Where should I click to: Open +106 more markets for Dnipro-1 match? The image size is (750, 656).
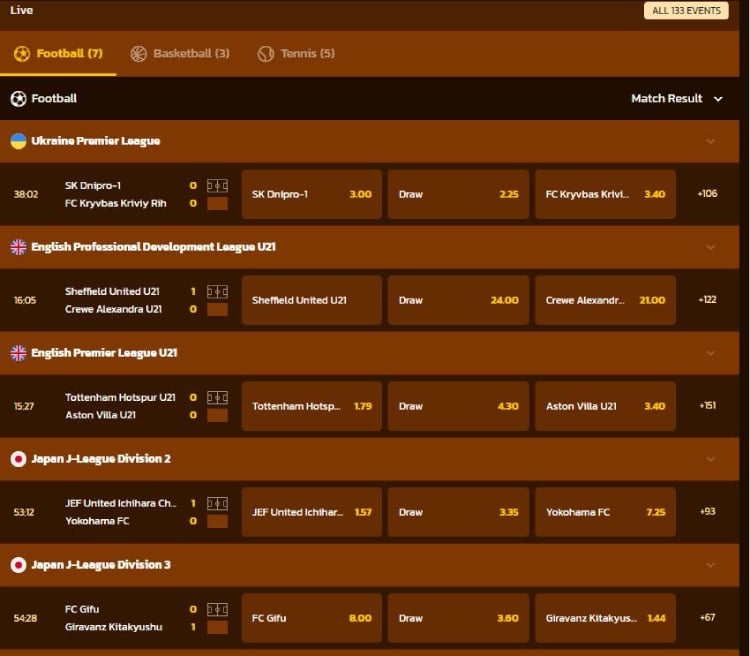[x=707, y=194]
